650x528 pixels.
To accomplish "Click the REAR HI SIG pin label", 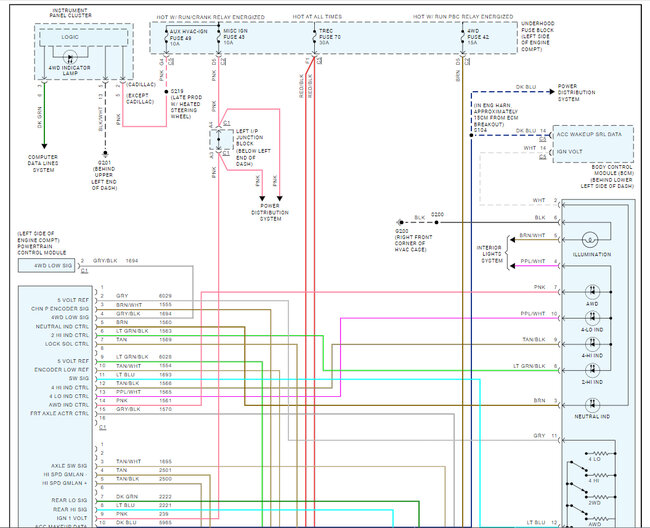I will (70, 510).
